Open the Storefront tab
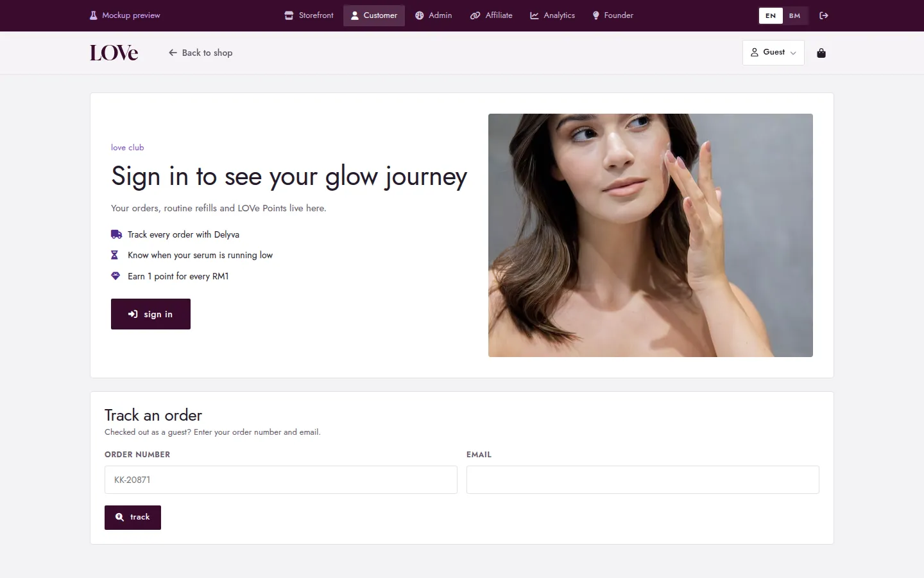 309,15
